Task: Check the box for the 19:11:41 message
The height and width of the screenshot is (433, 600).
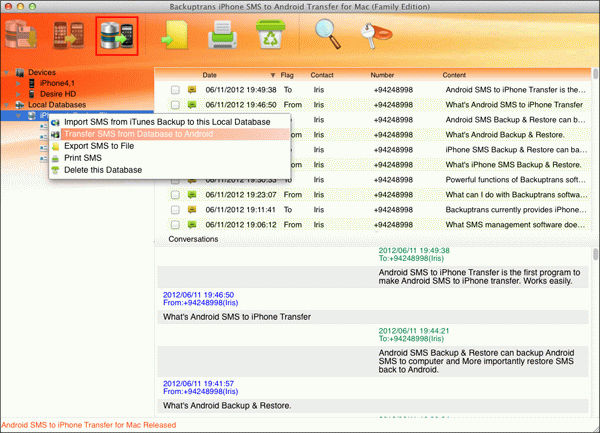Action: click(175, 210)
